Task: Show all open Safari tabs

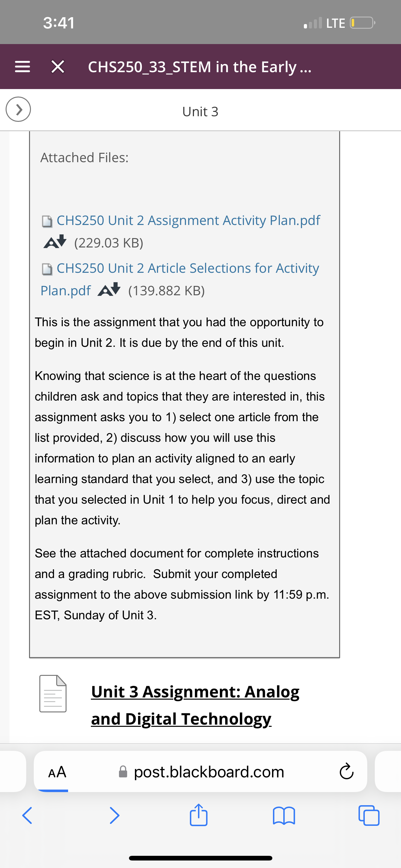Action: click(x=369, y=816)
